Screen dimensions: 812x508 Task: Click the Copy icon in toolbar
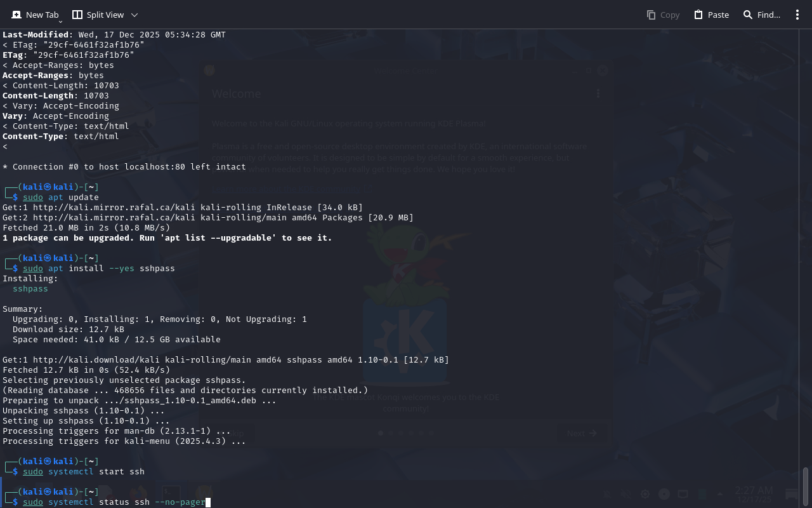coord(651,15)
